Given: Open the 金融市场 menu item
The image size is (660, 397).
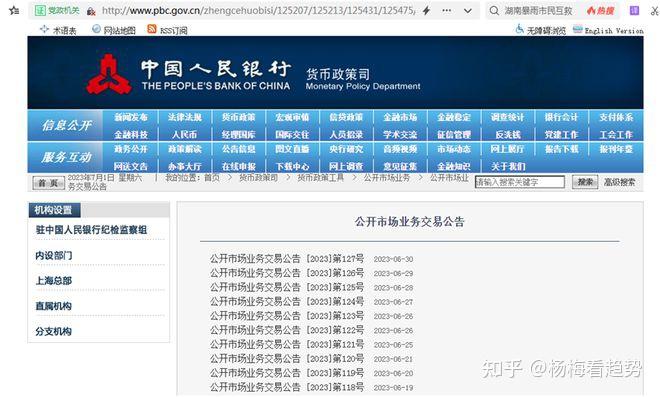Looking at the screenshot, I should 400,117.
